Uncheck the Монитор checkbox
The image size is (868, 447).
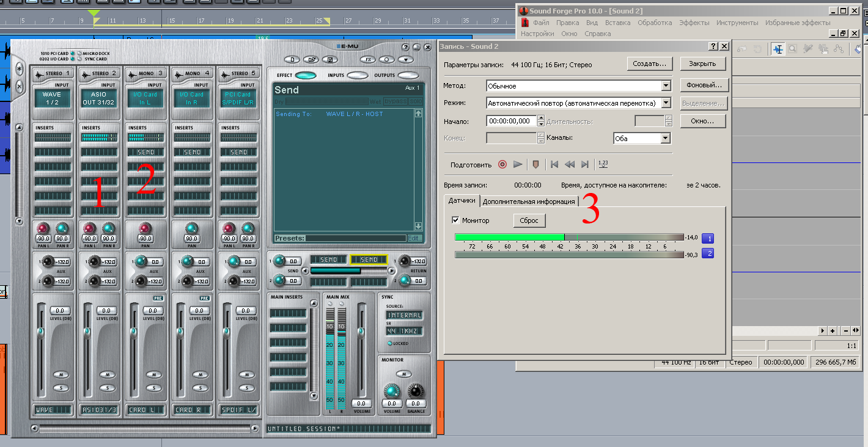pyautogui.click(x=455, y=220)
